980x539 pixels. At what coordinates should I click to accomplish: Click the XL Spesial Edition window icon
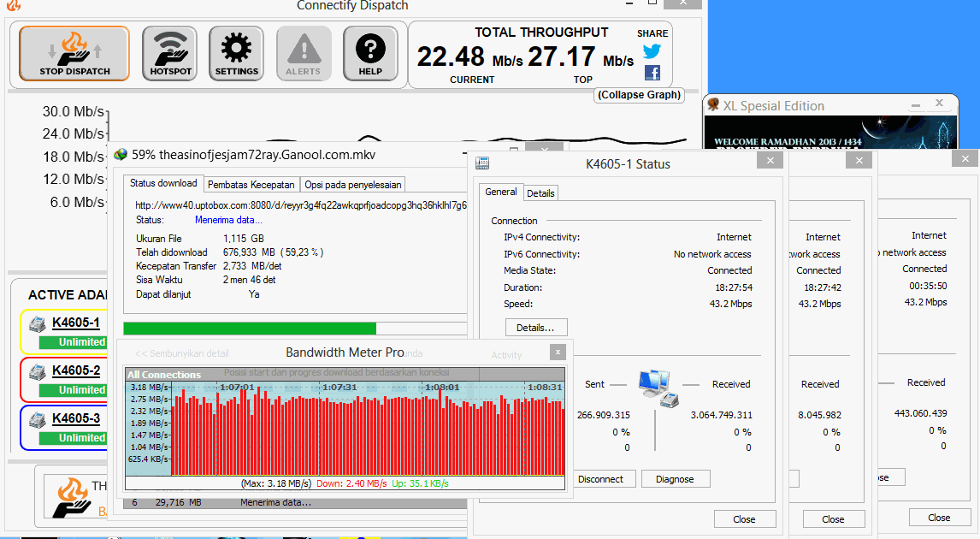(x=713, y=105)
